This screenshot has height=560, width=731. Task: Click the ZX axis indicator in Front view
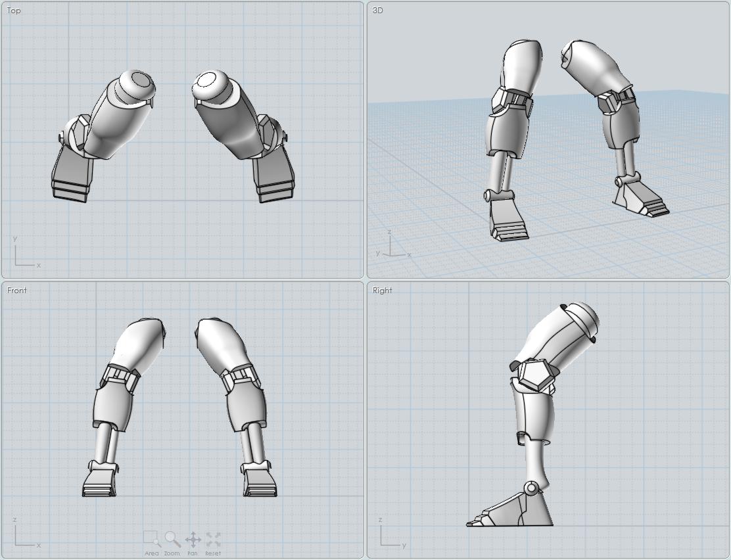(x=25, y=534)
